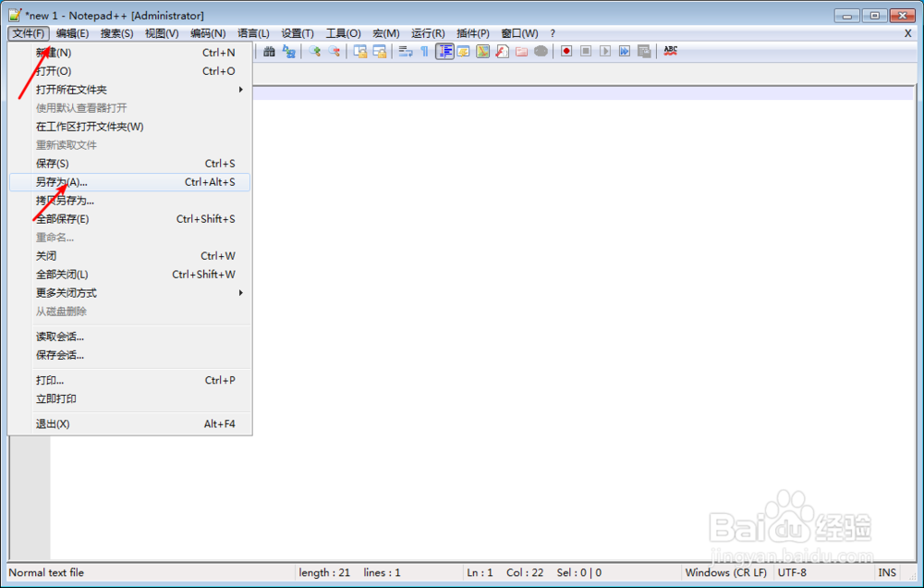Open the 语言(L) menu

(x=253, y=33)
